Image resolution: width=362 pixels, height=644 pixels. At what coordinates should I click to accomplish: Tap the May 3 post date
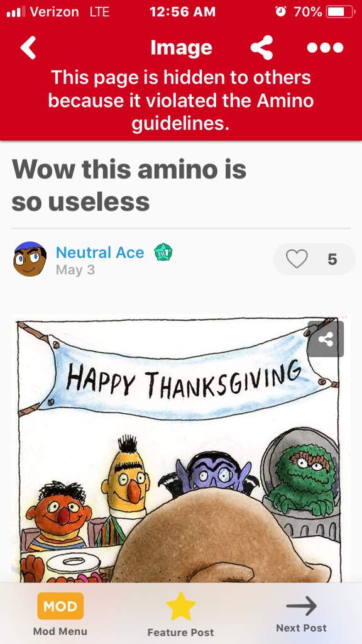point(75,270)
